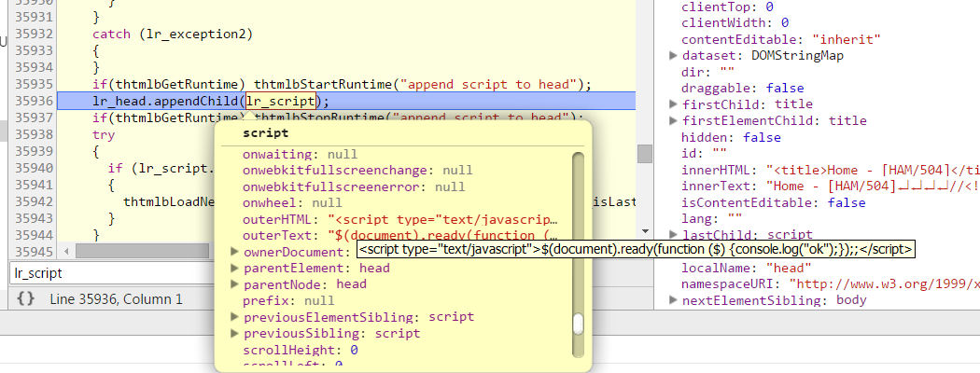Click line number 35932 in gutter
The height and width of the screenshot is (373, 980).
pos(33,35)
